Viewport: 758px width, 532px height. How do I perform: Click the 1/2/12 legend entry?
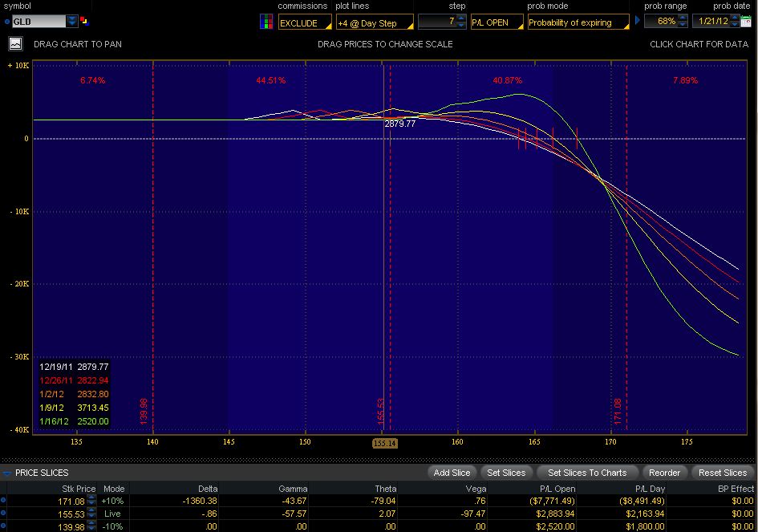pyautogui.click(x=74, y=394)
